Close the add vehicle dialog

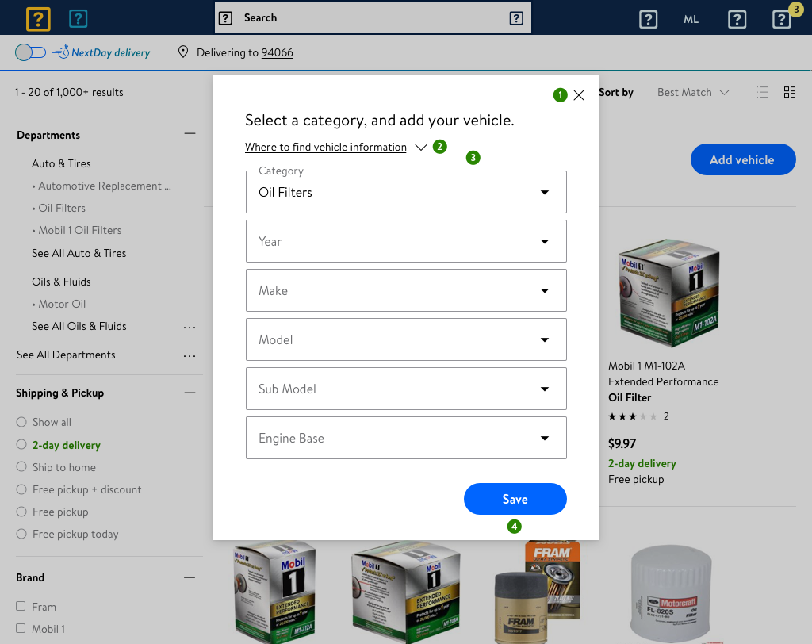point(578,95)
